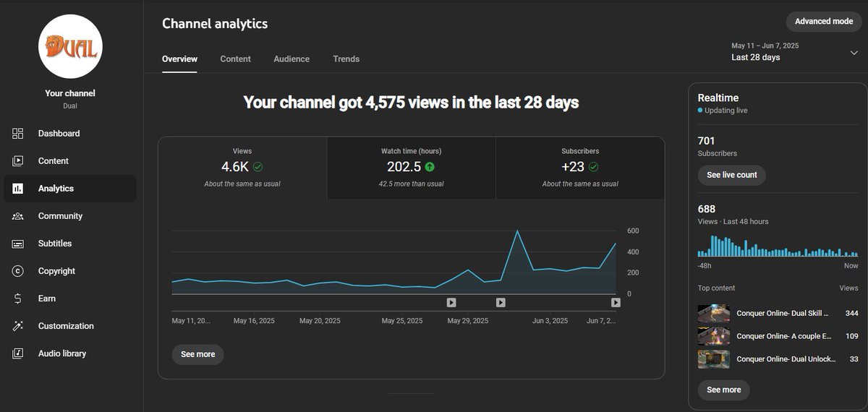The width and height of the screenshot is (868, 412).
Task: Click the Advanced mode button
Action: click(824, 22)
